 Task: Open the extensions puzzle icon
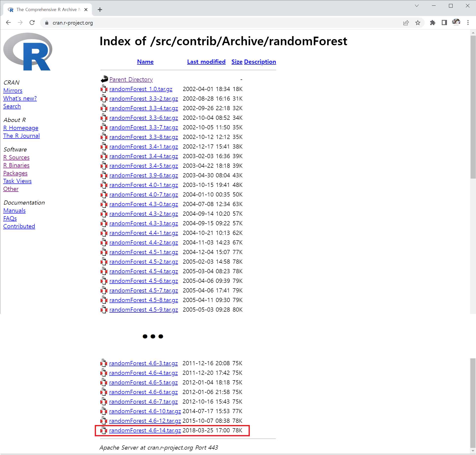[x=432, y=23]
